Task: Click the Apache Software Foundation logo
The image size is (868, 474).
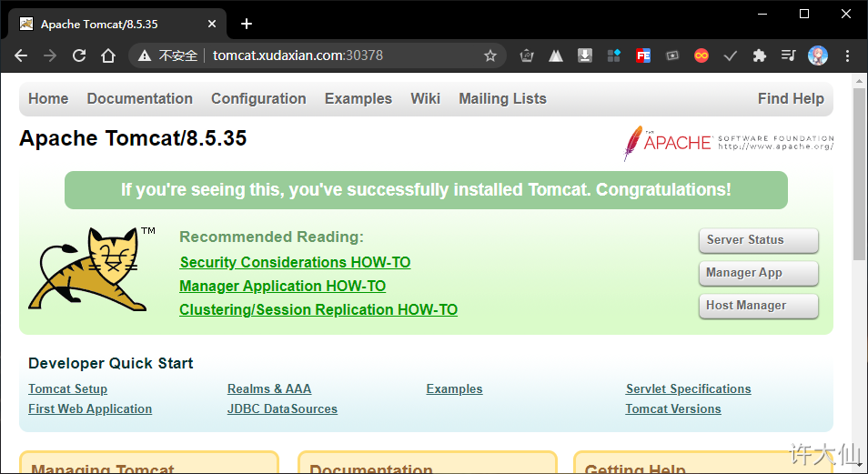Action: tap(729, 143)
